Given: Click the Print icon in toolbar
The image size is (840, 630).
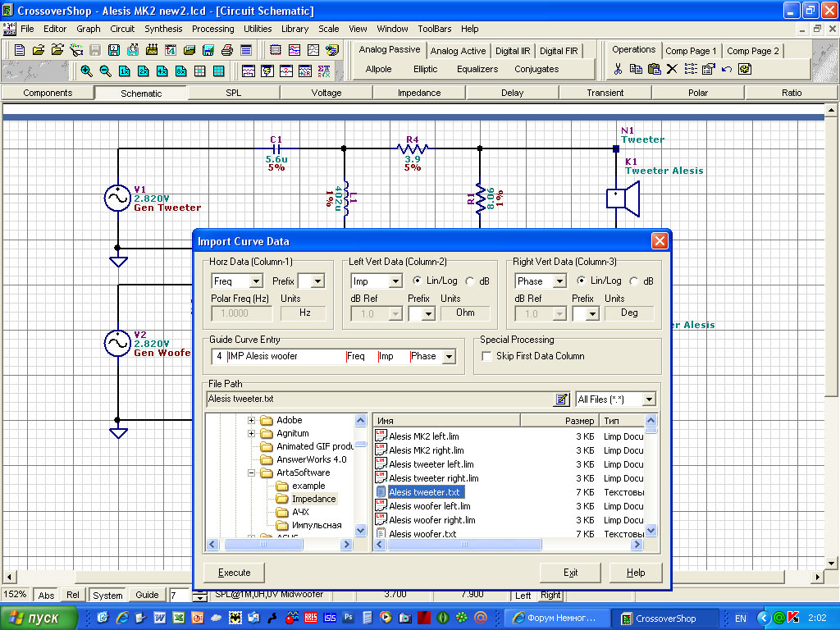Looking at the screenshot, I should (x=227, y=50).
